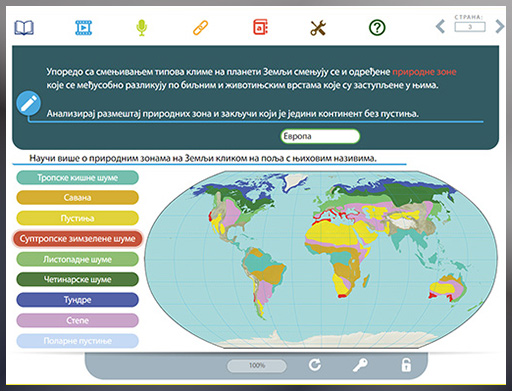This screenshot has height=391, width=512.
Task: Open the red dictionary book icon
Action: [260, 27]
